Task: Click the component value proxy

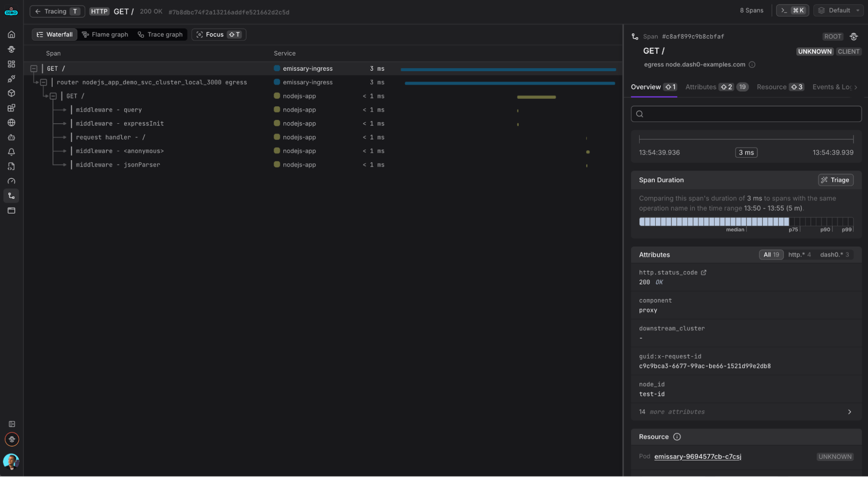Action: [648, 310]
